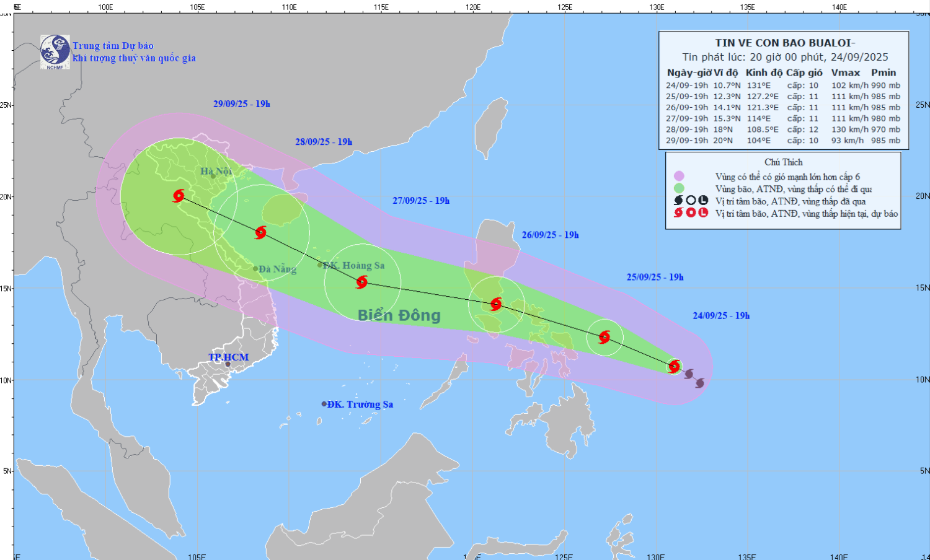Click the pink legend swatch for strong wind zone
Viewport: 930px width, 560px height.
click(679, 177)
